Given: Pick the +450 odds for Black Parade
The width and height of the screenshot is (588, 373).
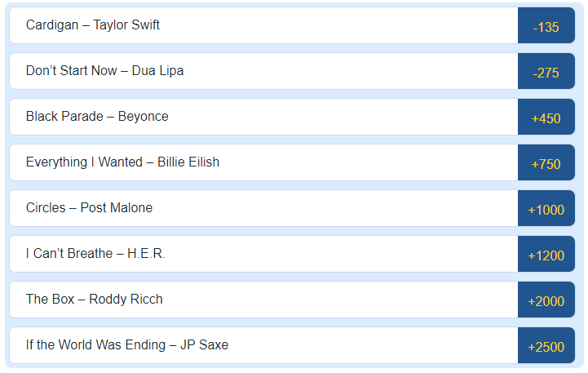Looking at the screenshot, I should click(546, 118).
